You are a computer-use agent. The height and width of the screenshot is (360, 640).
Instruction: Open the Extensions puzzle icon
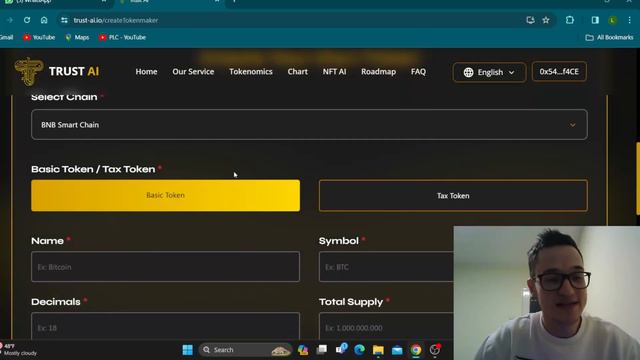570,20
